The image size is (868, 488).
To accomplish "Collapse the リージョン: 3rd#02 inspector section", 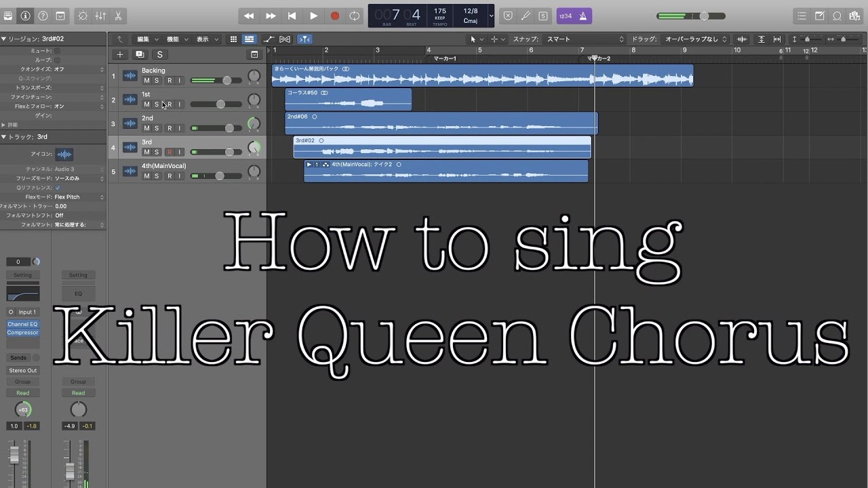I will (3, 39).
